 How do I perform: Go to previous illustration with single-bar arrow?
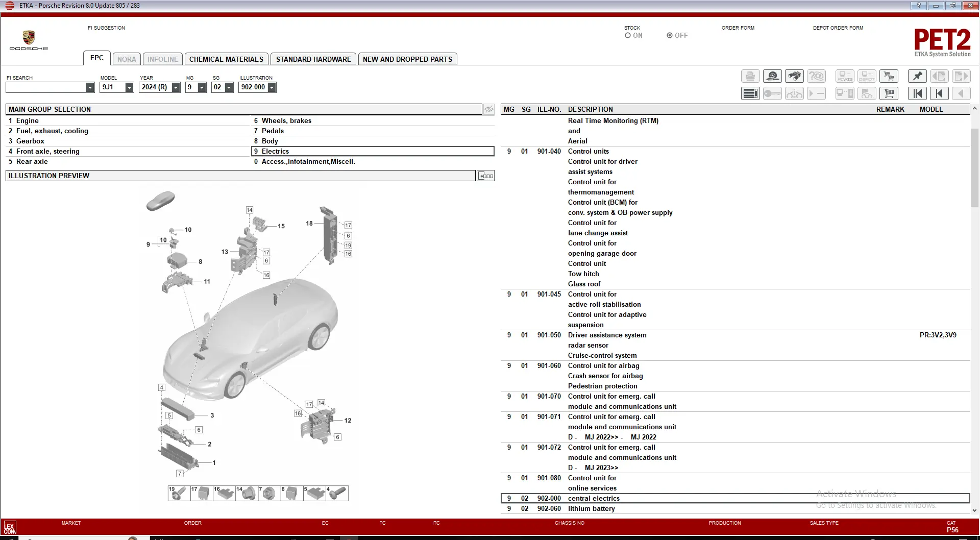point(939,93)
